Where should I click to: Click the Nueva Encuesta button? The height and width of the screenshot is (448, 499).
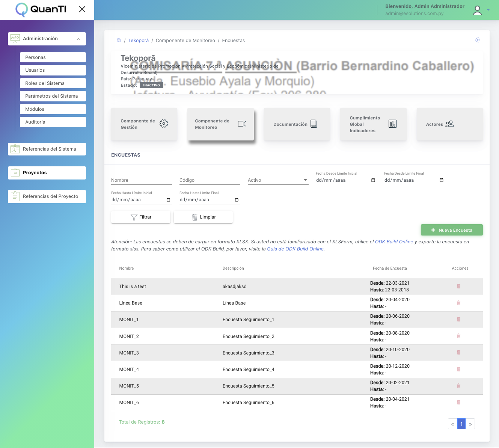point(452,230)
